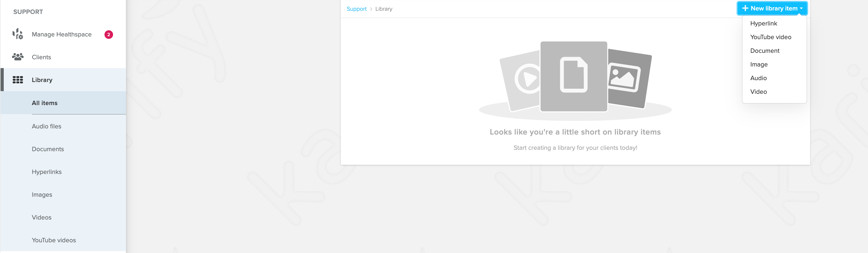Image resolution: width=868 pixels, height=253 pixels.
Task: Open Hyperlinks in the library sidebar
Action: (47, 172)
